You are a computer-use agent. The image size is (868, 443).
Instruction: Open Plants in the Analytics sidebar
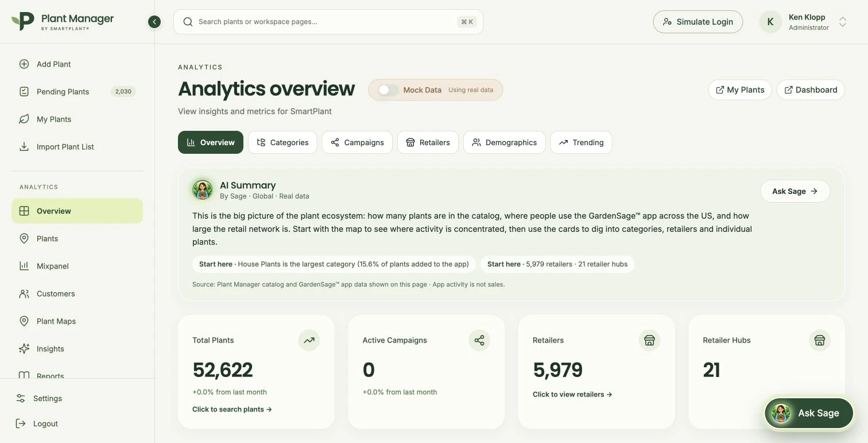[77, 239]
